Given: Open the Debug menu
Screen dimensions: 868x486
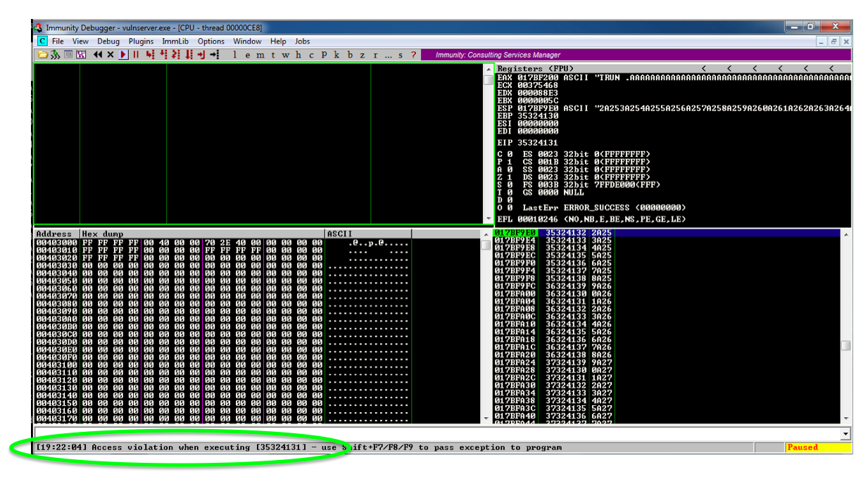Looking at the screenshot, I should click(x=108, y=41).
